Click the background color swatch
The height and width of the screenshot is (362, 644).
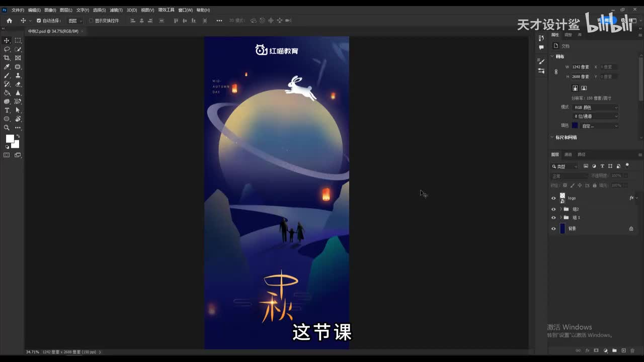[x=16, y=145]
